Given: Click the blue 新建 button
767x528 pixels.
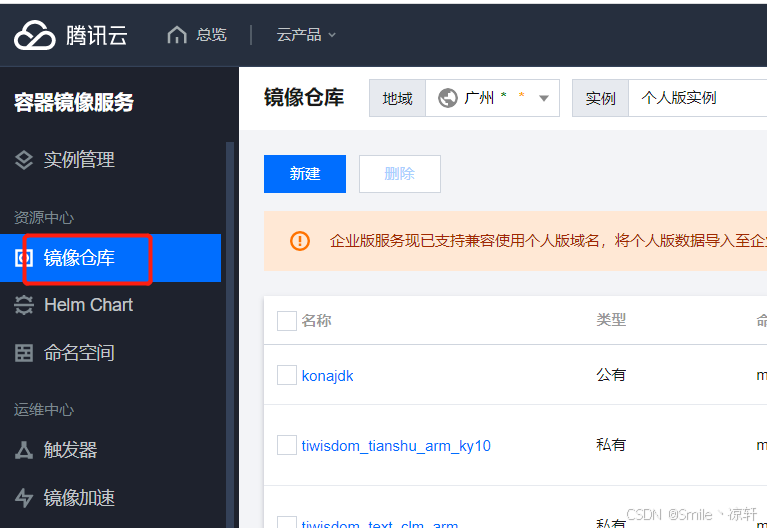Looking at the screenshot, I should pyautogui.click(x=305, y=174).
